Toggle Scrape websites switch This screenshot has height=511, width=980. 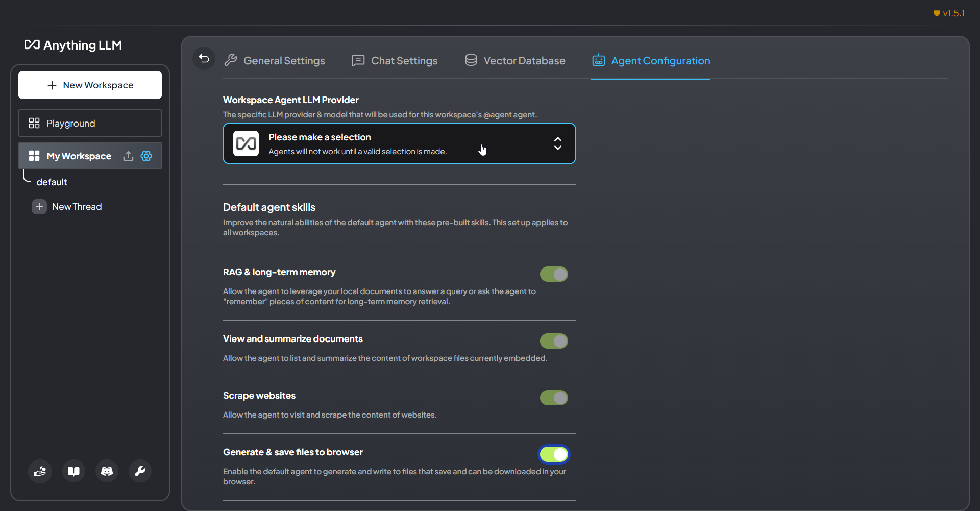554,398
